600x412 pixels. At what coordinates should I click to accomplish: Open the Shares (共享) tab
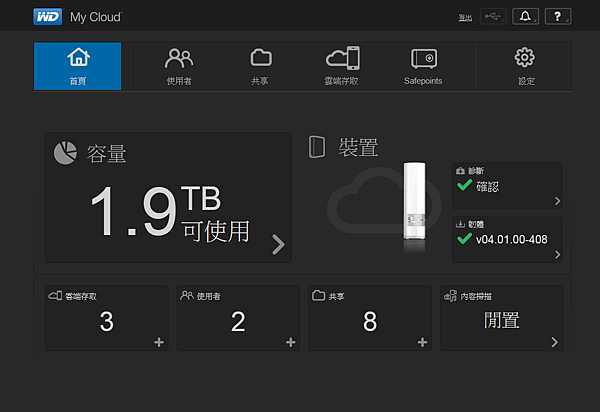pyautogui.click(x=260, y=66)
